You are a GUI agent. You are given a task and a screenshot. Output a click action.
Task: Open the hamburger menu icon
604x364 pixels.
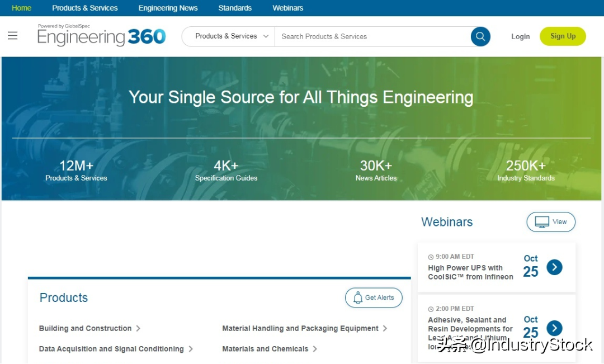13,36
